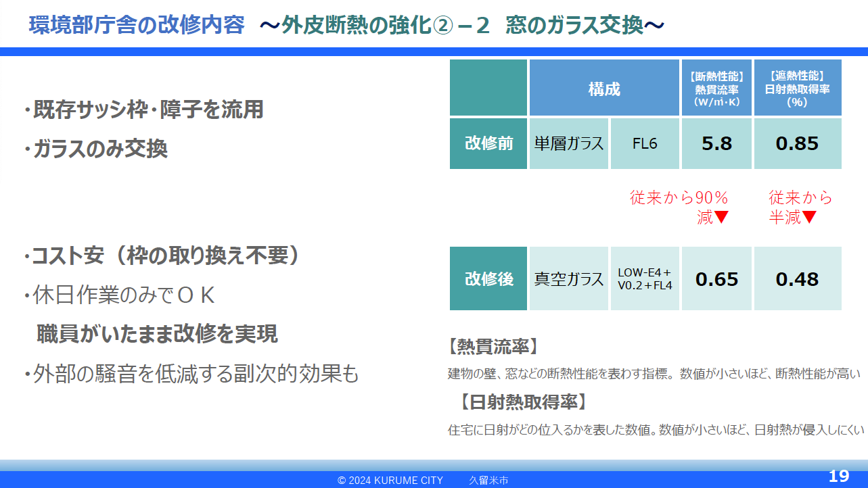Click the footer © 2024 KURUME CITY
868x488 pixels.
[x=390, y=480]
